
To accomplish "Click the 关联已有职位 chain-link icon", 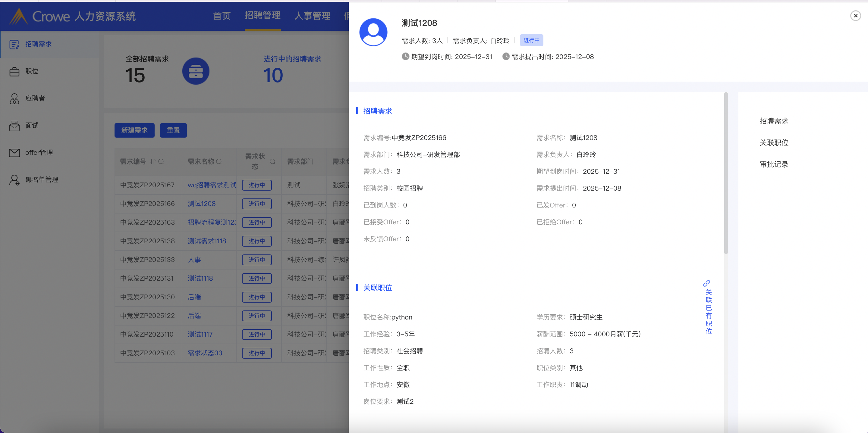I will coord(706,283).
